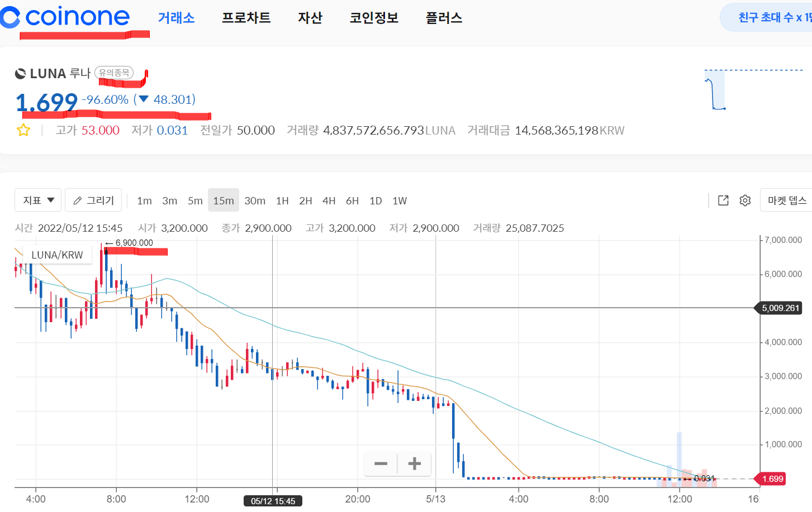The width and height of the screenshot is (812, 512).
Task: Select the 그리기 drawing tool
Action: 93,200
